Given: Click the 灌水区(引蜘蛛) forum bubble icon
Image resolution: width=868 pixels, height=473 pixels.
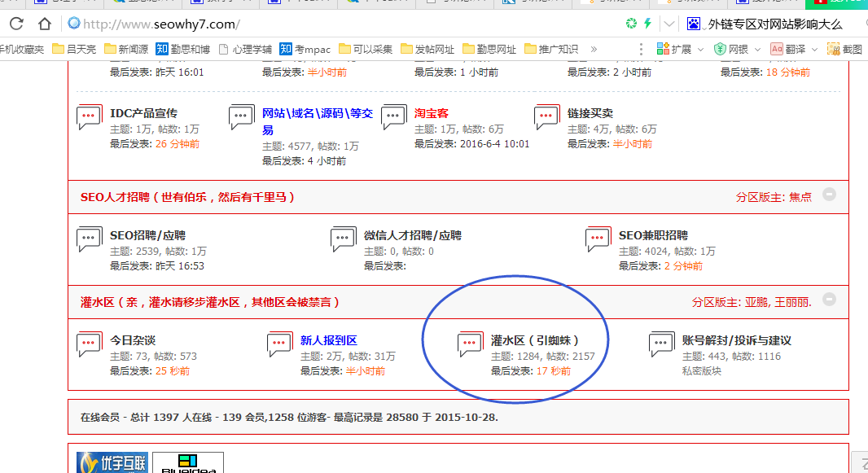Looking at the screenshot, I should click(471, 344).
